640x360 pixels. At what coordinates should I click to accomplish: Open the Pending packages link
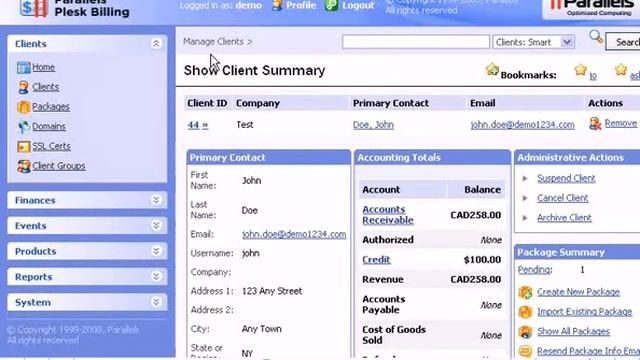(534, 270)
